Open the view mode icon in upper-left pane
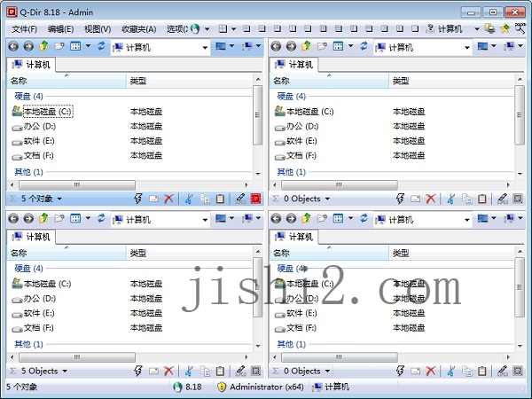Viewport: 532px width, 399px height. [x=75, y=46]
